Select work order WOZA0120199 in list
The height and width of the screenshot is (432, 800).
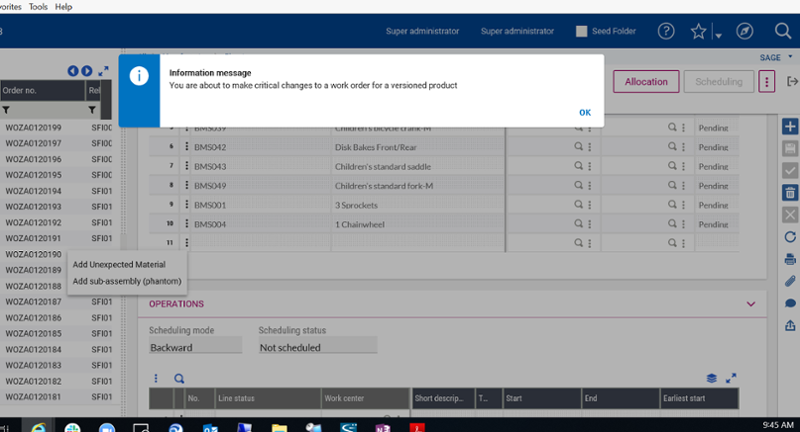pos(34,128)
